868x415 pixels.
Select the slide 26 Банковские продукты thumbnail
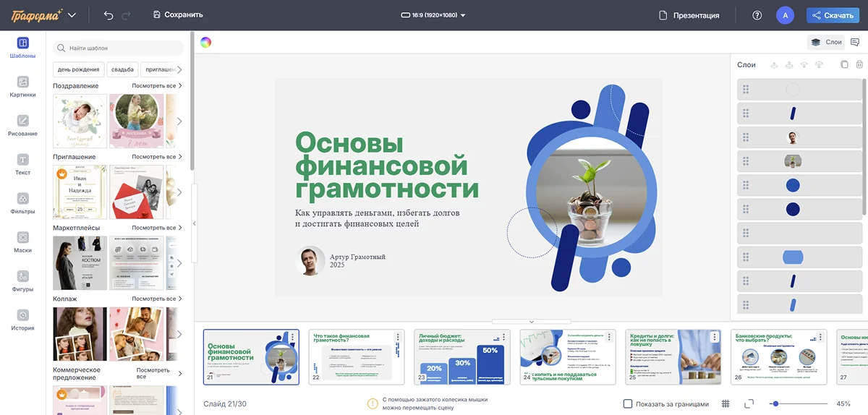click(x=779, y=357)
